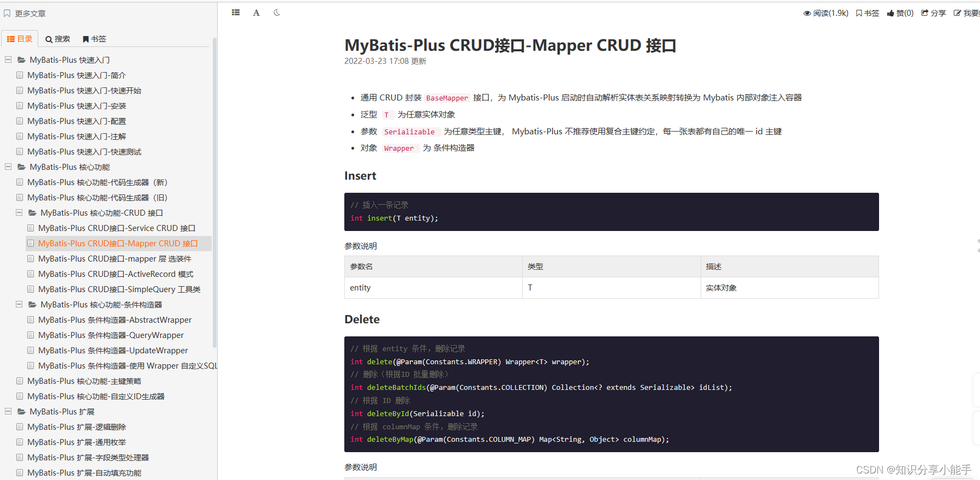
Task: Click the 参数名 table header
Action: pyautogui.click(x=433, y=266)
